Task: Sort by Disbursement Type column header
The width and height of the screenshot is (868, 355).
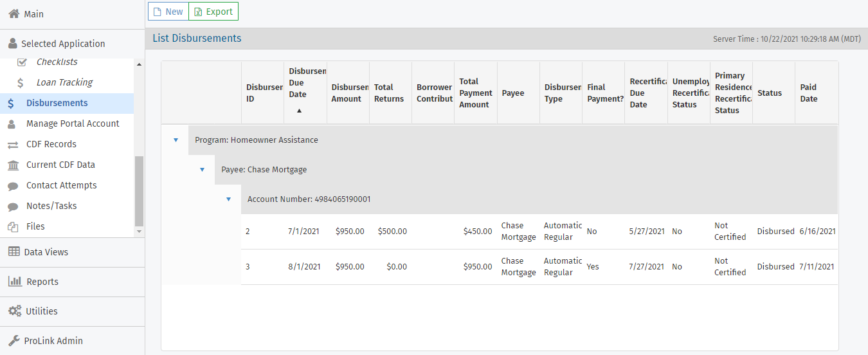Action: [x=561, y=93]
